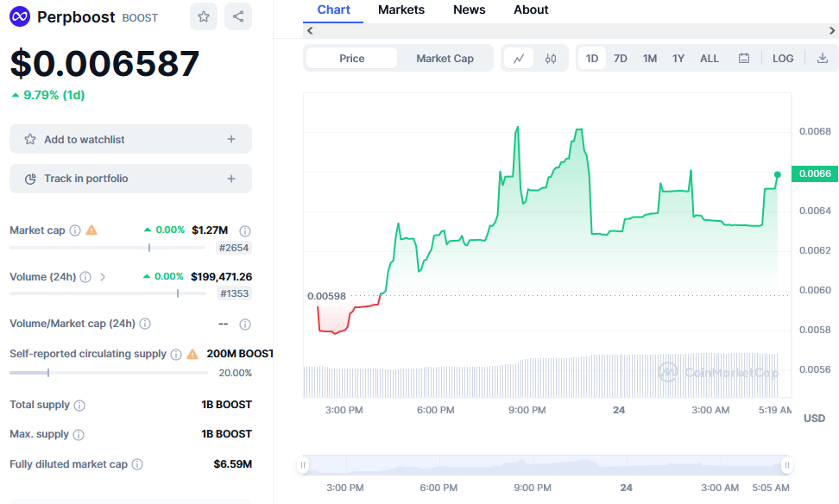
Task: Select the Price chart toggle
Action: 351,59
